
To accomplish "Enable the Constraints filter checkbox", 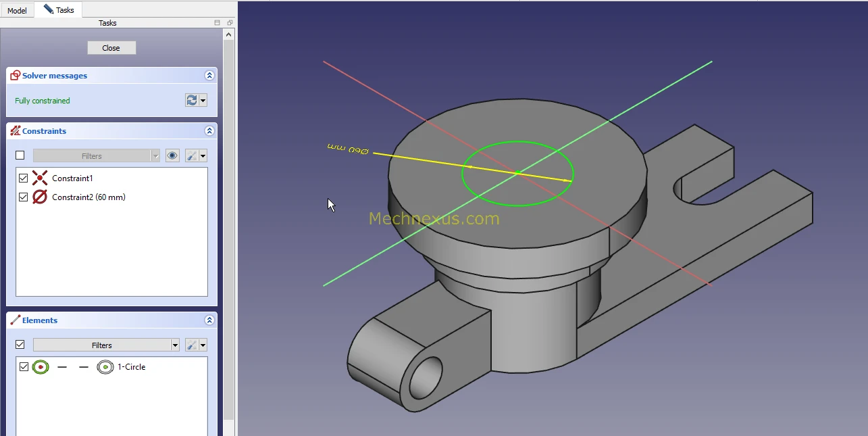I will pyautogui.click(x=20, y=155).
